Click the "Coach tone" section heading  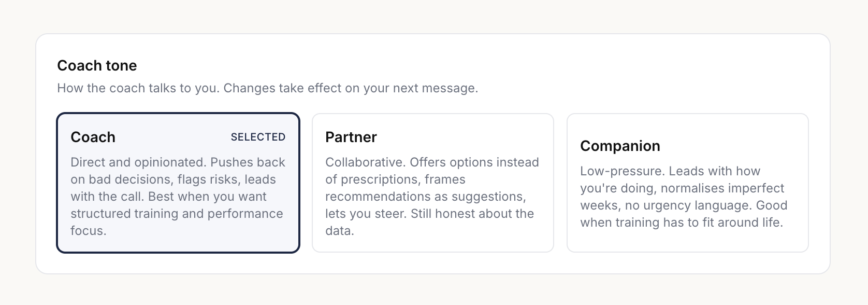pos(97,65)
